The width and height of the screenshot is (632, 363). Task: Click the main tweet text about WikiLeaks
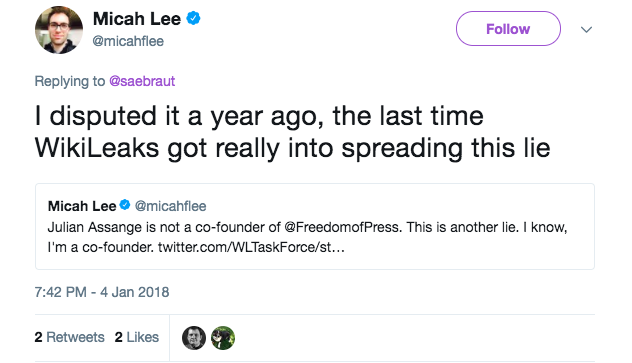(x=293, y=132)
